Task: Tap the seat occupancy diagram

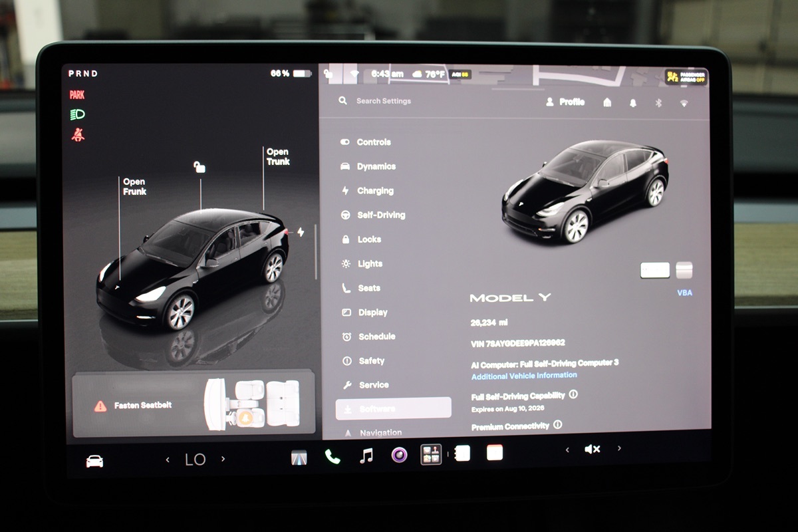Action: click(x=252, y=404)
